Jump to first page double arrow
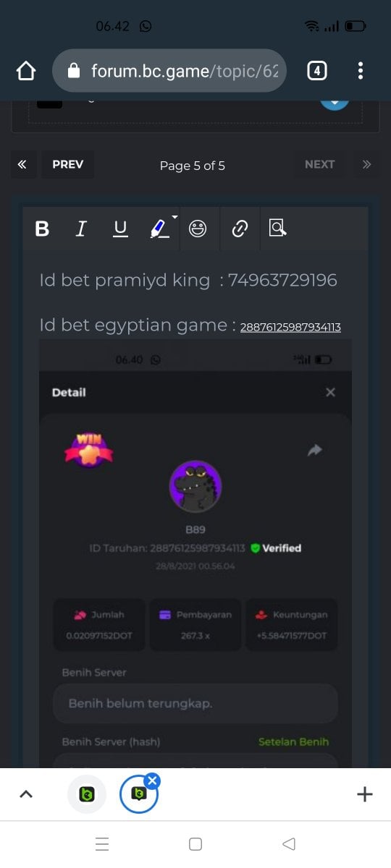The width and height of the screenshot is (391, 868). [x=22, y=164]
